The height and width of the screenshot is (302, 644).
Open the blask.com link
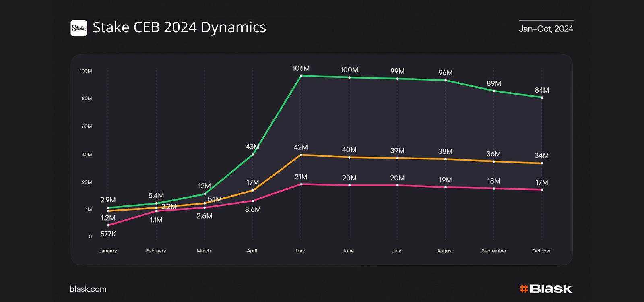click(x=88, y=289)
